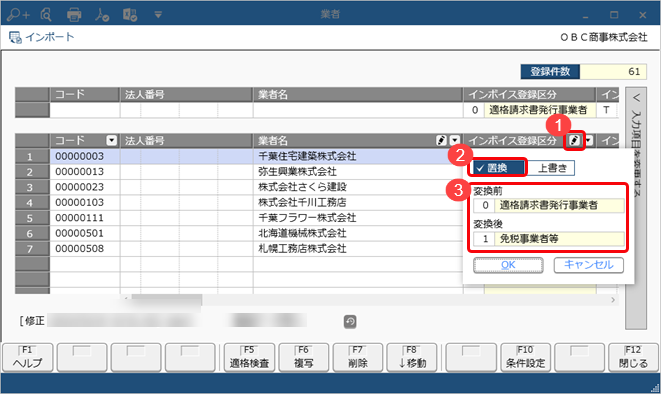This screenshot has height=394, width=661.
Task: Click the F12 閉じる function button
Action: pyautogui.click(x=633, y=357)
